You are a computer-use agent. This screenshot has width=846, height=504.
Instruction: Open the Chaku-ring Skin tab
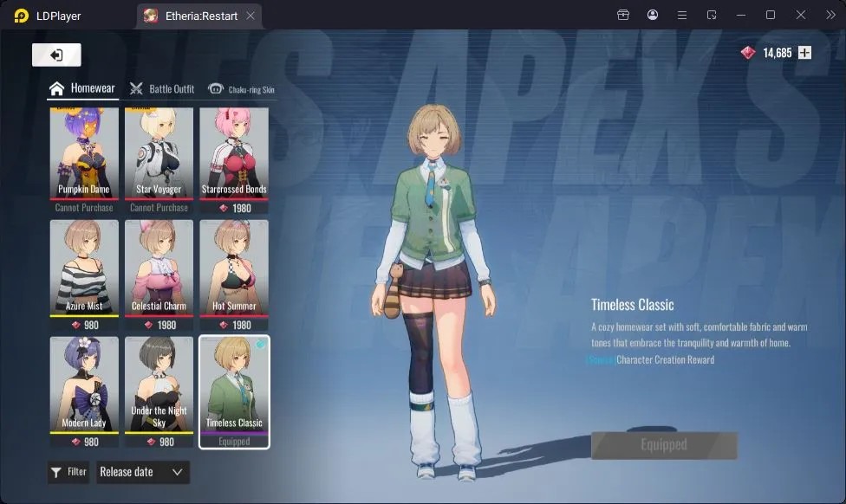242,89
